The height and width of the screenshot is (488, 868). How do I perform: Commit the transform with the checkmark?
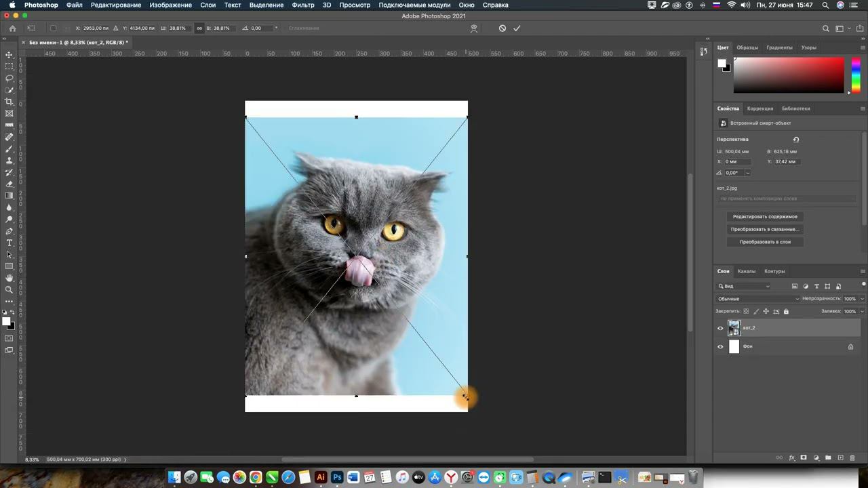tap(517, 28)
